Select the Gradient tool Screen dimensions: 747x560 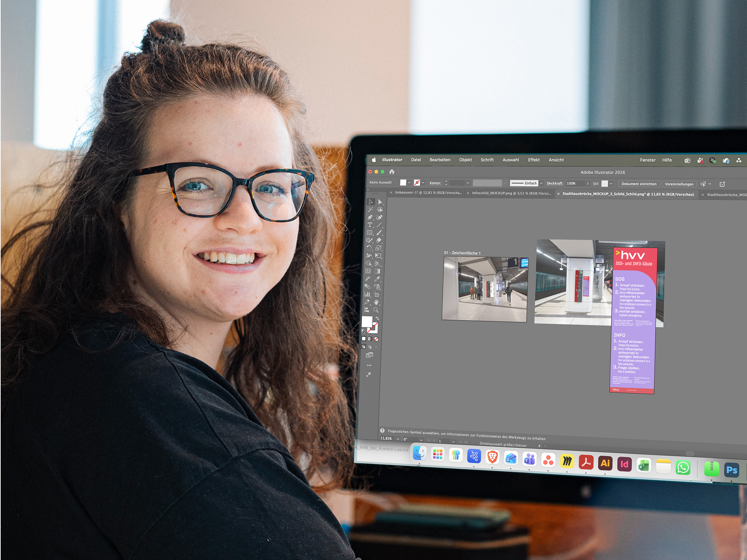[x=378, y=271]
